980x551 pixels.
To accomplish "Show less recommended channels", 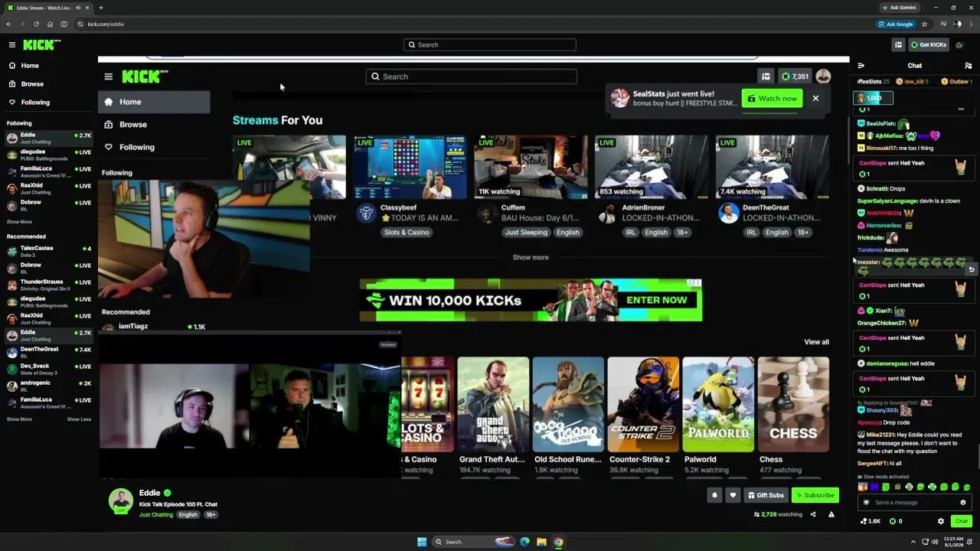I will (x=79, y=419).
